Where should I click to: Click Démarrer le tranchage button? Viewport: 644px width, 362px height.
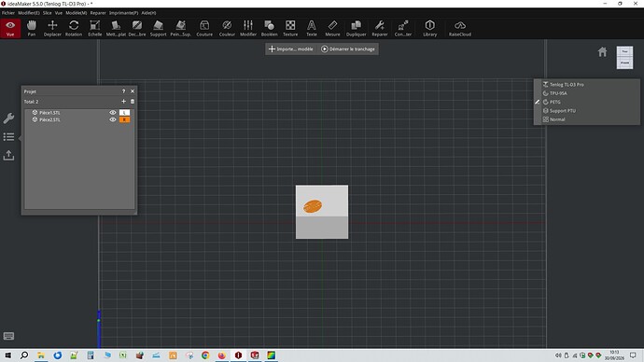point(348,49)
